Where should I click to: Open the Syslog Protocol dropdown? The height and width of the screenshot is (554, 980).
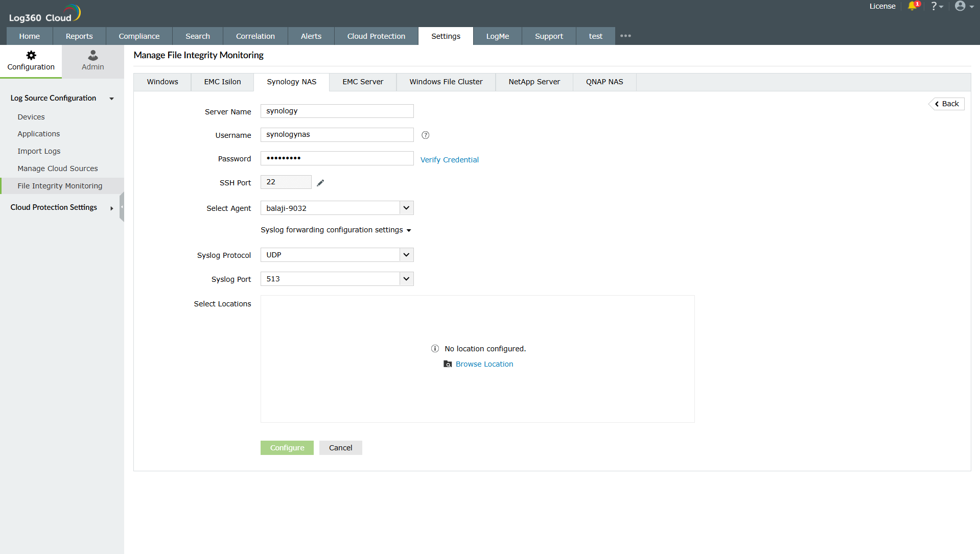(x=406, y=254)
